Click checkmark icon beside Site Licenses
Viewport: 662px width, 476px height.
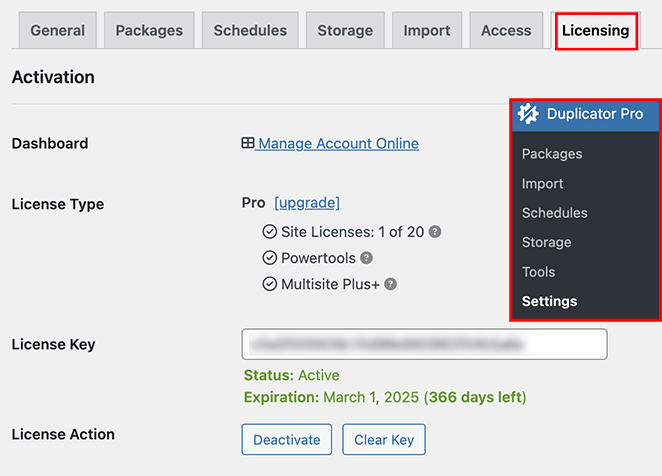pyautogui.click(x=269, y=232)
